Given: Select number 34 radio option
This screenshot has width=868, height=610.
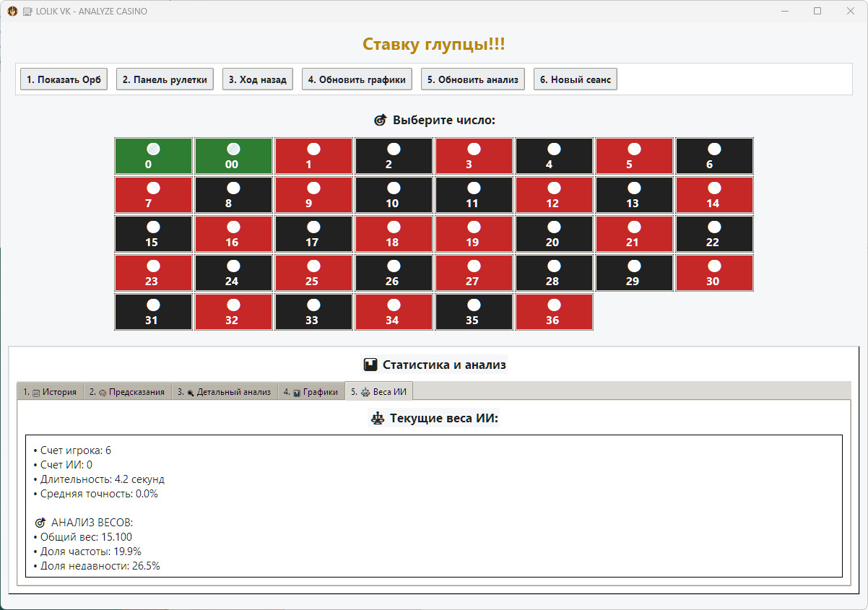Looking at the screenshot, I should click(x=394, y=312).
